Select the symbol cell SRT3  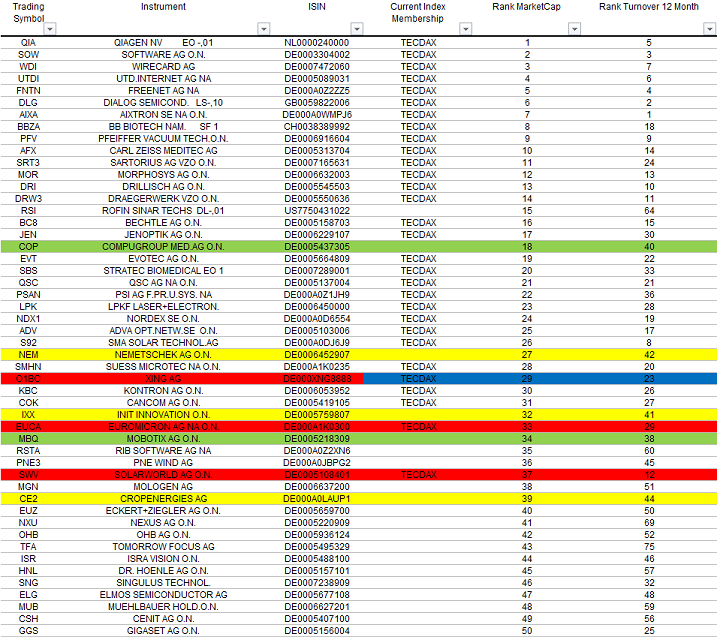click(x=28, y=163)
